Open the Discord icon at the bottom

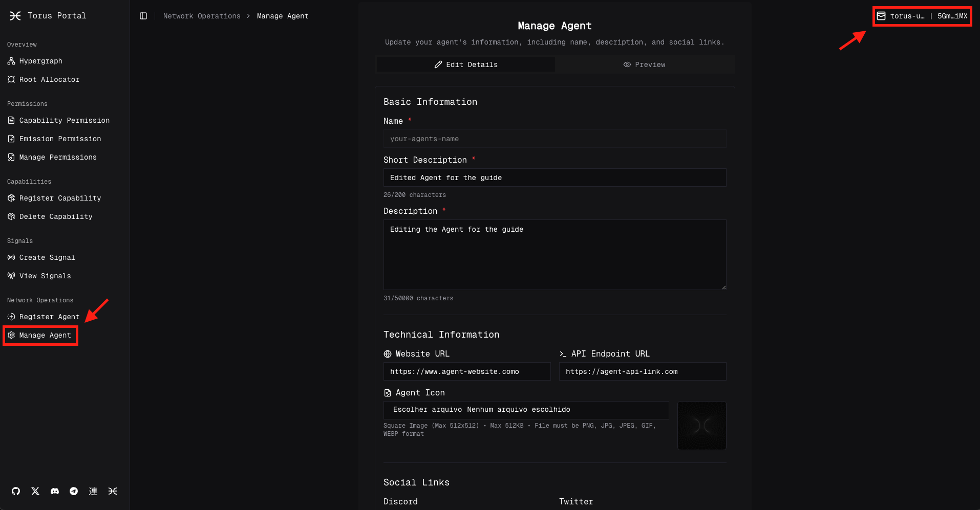pos(54,491)
